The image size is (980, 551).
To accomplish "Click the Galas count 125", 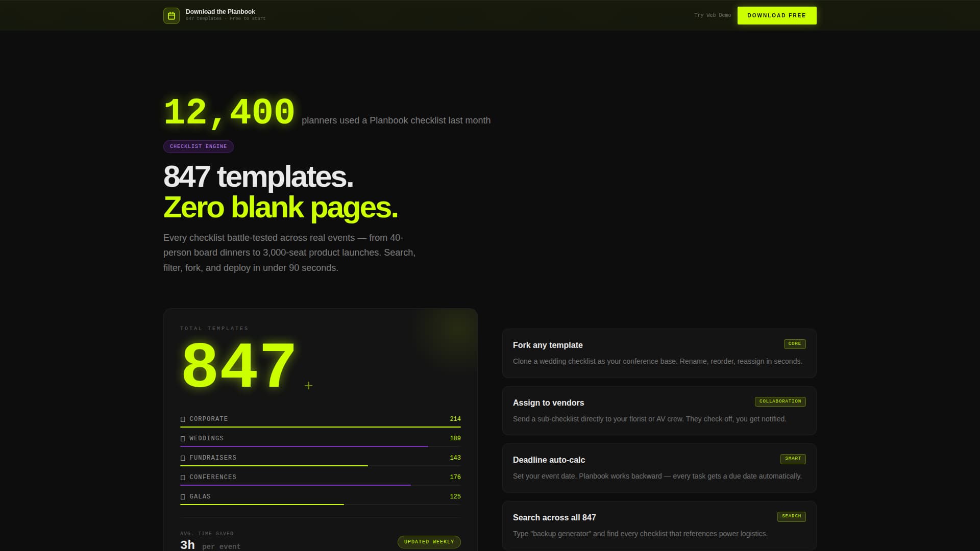I will [455, 496].
